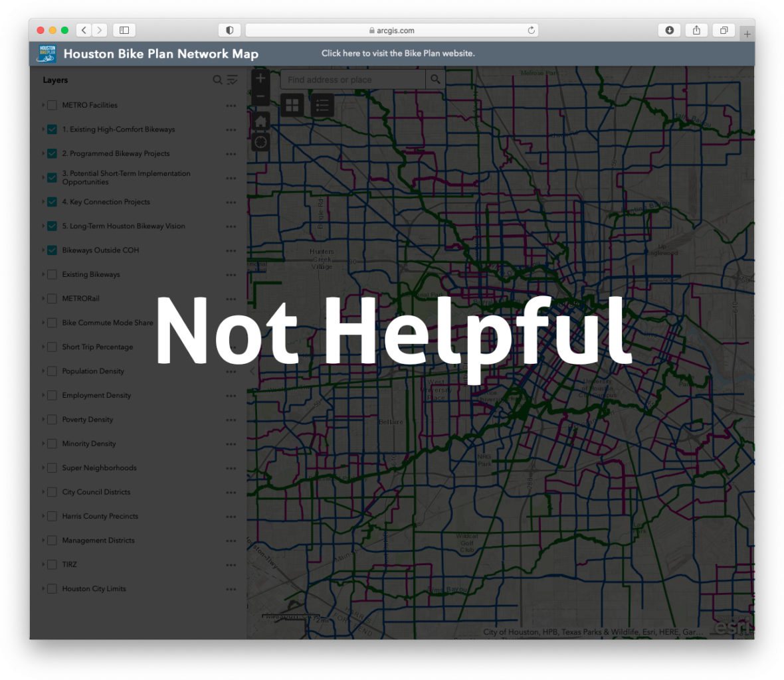This screenshot has width=784, height=680.
Task: Click the Houston Bike Plan Network Map title
Action: click(x=161, y=54)
